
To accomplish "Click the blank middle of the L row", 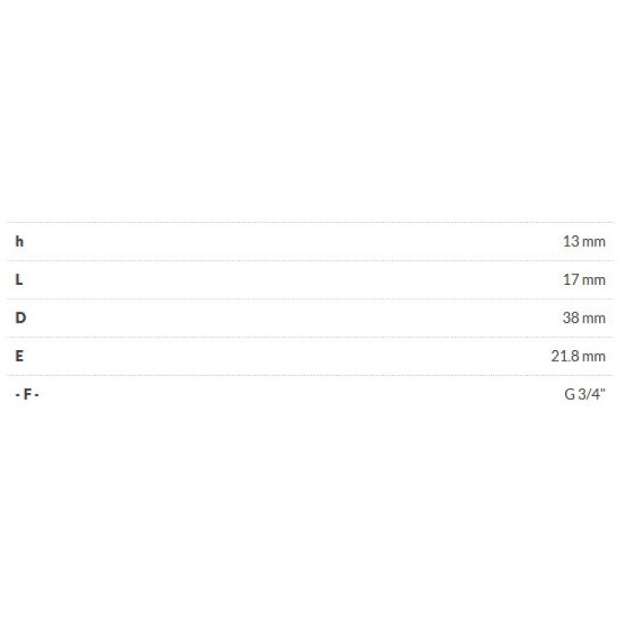I will point(310,279).
